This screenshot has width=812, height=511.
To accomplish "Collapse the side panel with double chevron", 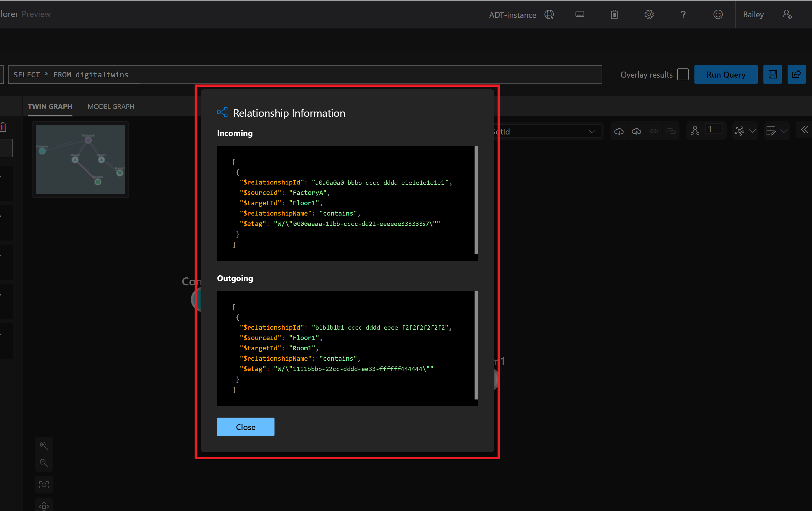I will click(x=804, y=130).
